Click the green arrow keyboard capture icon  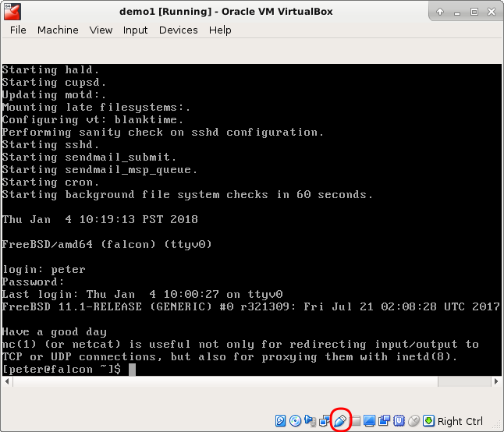pos(428,421)
